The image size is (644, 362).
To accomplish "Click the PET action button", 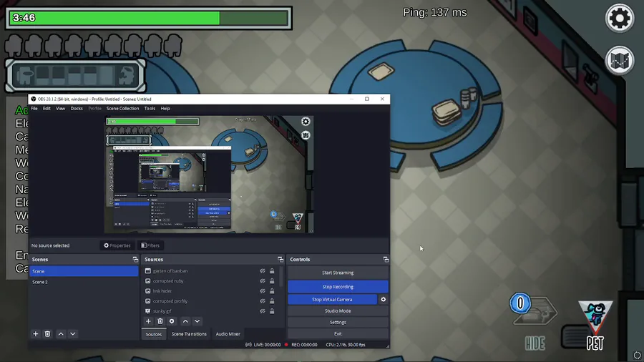I will pos(595,326).
